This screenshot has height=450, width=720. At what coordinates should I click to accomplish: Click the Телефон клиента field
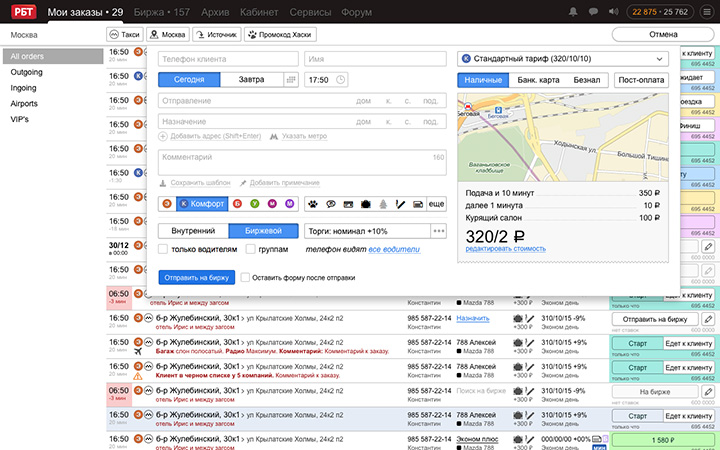point(228,59)
